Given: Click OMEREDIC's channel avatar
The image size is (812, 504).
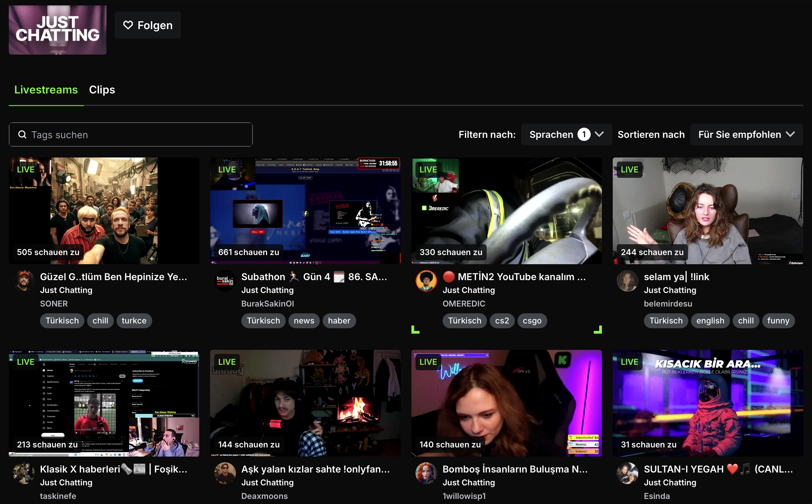Looking at the screenshot, I should pyautogui.click(x=426, y=281).
